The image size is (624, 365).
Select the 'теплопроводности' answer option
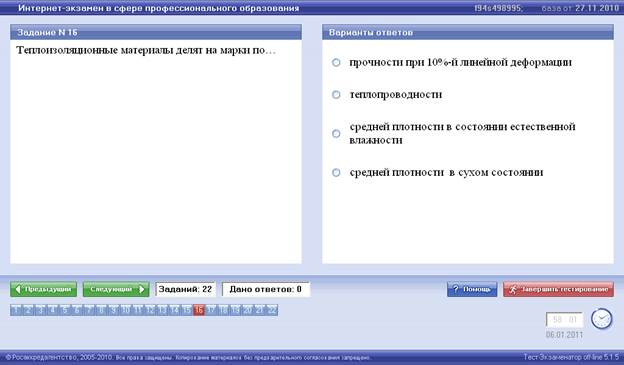336,95
